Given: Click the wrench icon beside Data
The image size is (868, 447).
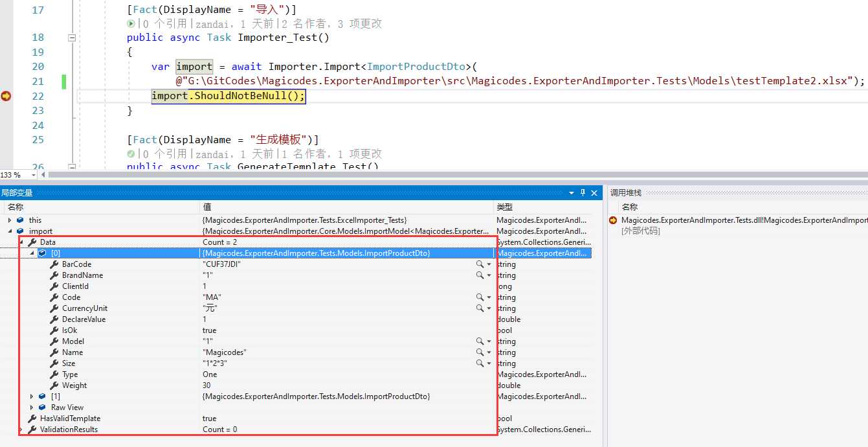Looking at the screenshot, I should [x=32, y=242].
